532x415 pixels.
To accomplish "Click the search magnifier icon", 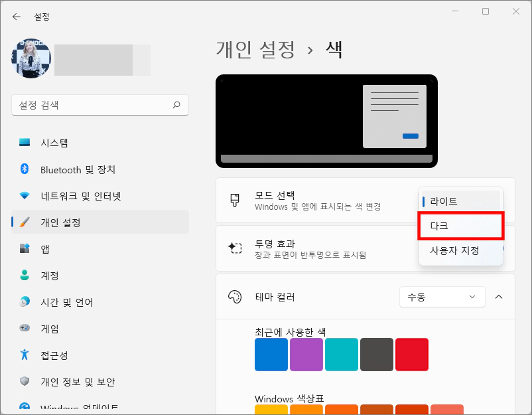I will tap(176, 105).
